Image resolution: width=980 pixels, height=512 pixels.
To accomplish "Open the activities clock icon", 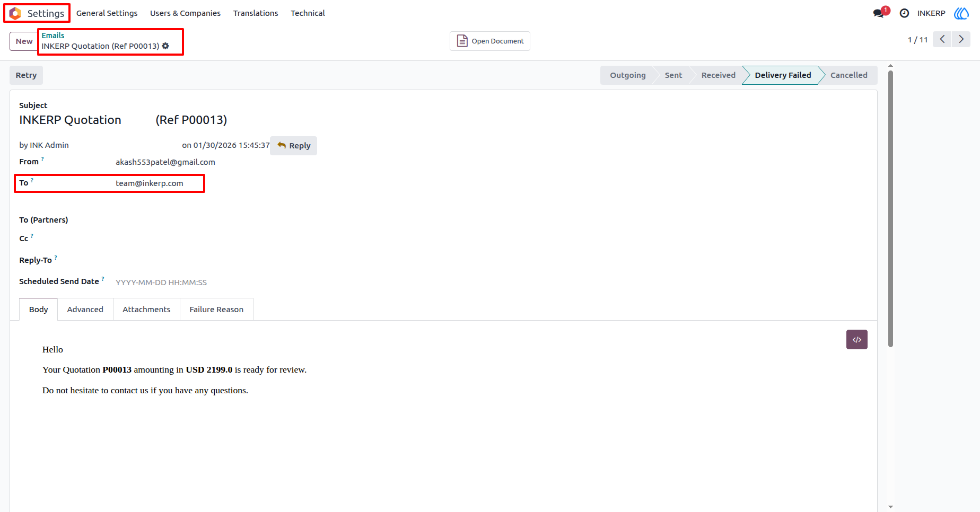I will [905, 13].
